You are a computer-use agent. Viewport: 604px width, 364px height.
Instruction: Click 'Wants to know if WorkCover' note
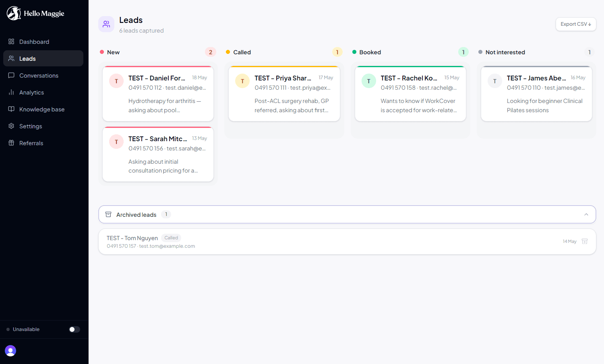coord(418,105)
